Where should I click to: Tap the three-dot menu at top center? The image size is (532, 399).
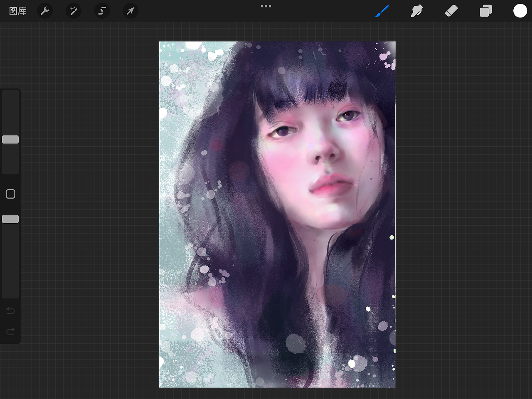point(266,6)
